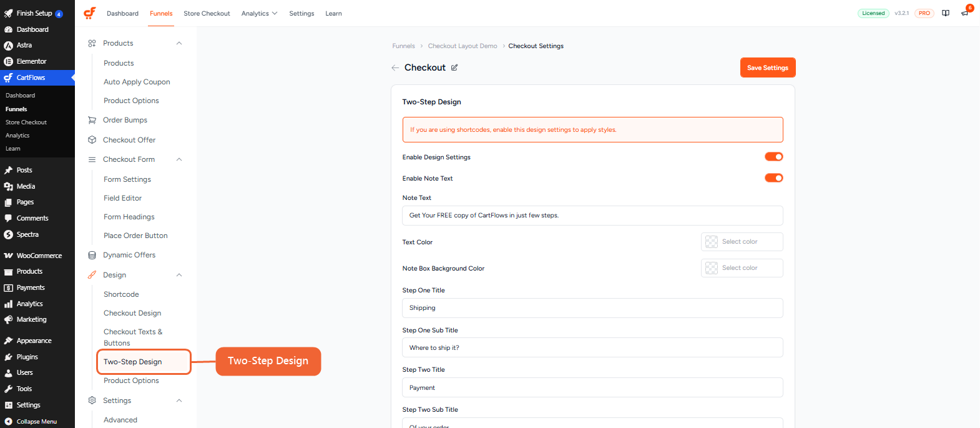980x428 pixels.
Task: Open the Analytics dropdown in top navigation
Action: click(259, 13)
